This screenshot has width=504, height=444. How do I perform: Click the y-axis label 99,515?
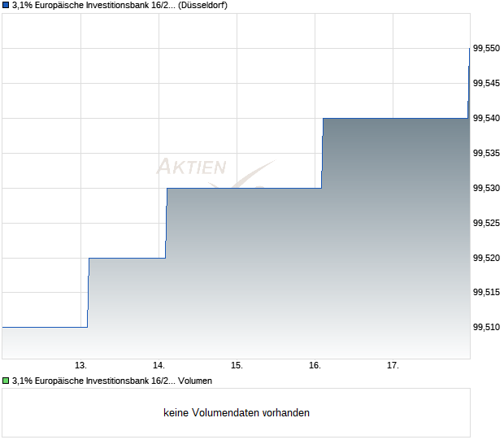pos(486,292)
